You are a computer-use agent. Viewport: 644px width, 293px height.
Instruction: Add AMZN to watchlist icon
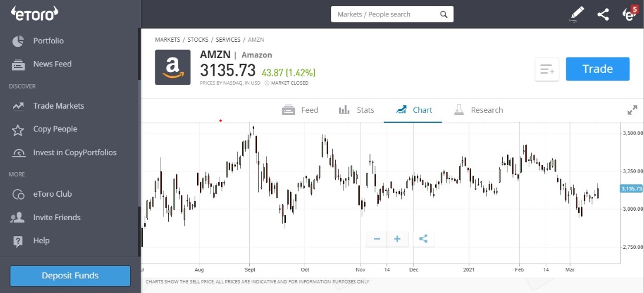(x=547, y=69)
